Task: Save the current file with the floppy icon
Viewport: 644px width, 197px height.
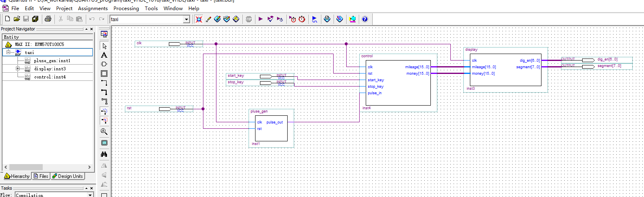Action: [x=26, y=19]
